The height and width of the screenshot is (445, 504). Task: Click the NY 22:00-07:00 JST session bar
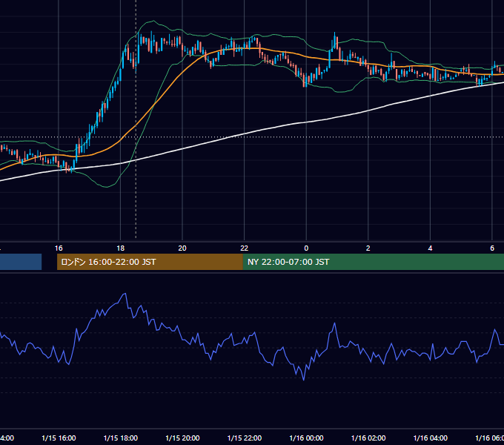[373, 262]
